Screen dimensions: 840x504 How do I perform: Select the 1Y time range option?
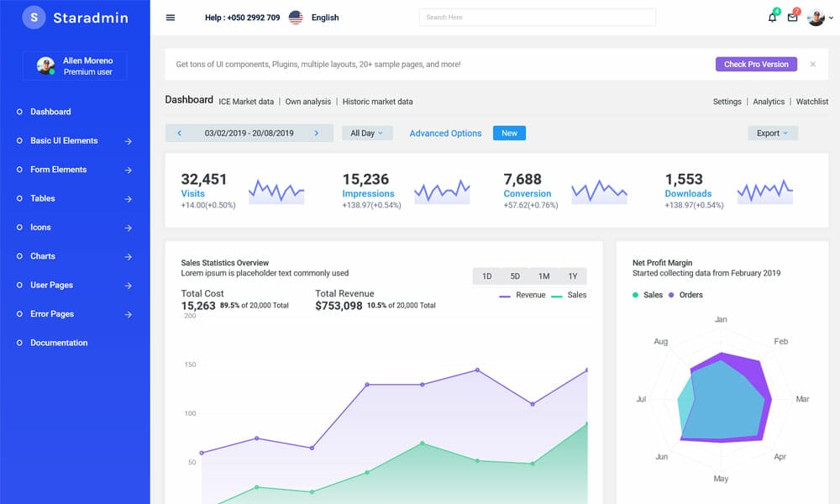(573, 276)
